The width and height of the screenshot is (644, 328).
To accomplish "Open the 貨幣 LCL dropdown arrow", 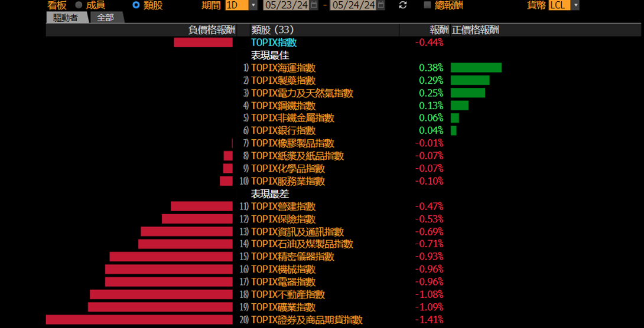I will (575, 5).
